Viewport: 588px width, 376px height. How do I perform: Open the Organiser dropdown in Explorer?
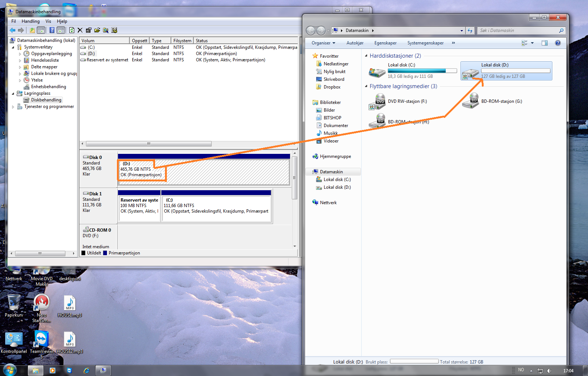click(323, 43)
